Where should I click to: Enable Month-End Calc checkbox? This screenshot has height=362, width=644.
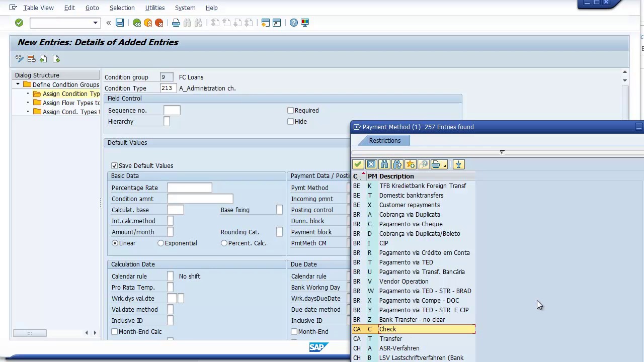(x=114, y=331)
